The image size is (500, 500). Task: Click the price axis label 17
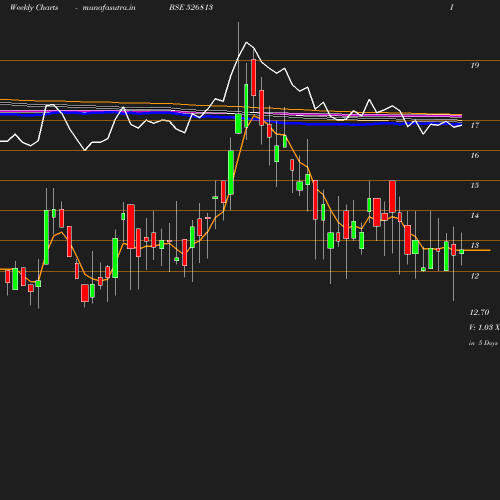pyautogui.click(x=475, y=125)
